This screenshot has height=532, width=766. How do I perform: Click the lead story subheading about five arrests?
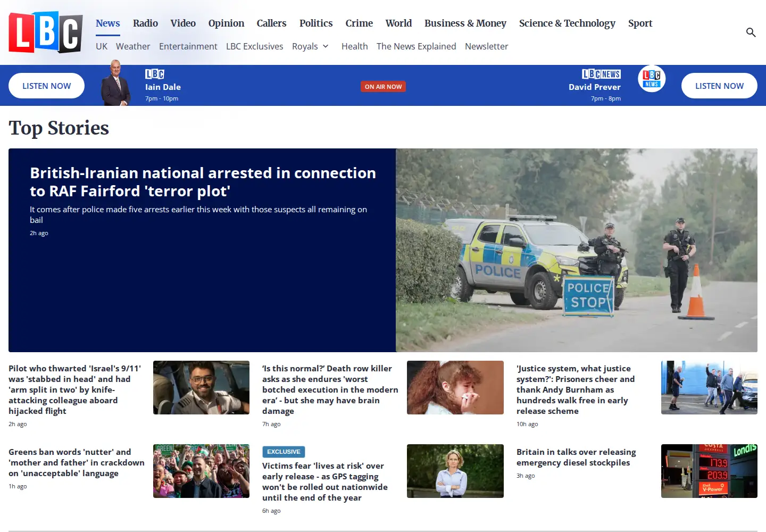tap(198, 214)
